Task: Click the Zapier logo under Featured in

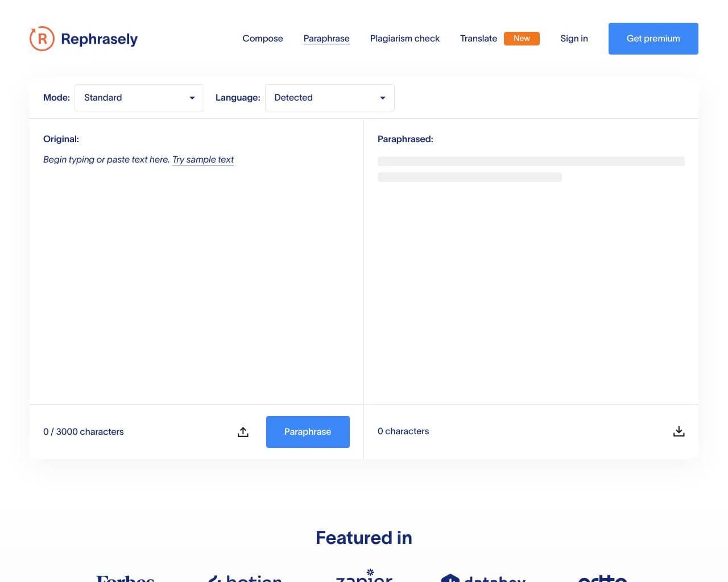Action: coord(364,577)
